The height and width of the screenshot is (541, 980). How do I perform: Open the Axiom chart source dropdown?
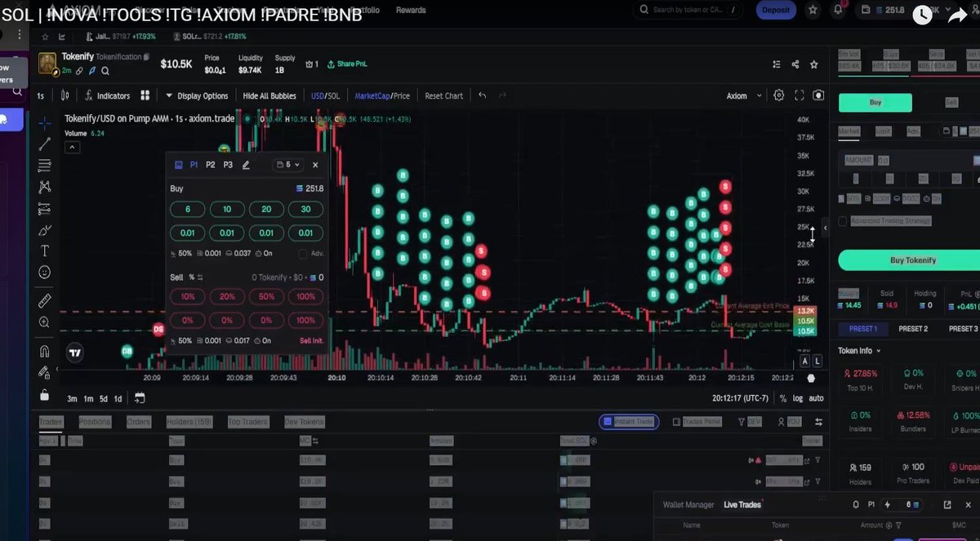pyautogui.click(x=745, y=95)
